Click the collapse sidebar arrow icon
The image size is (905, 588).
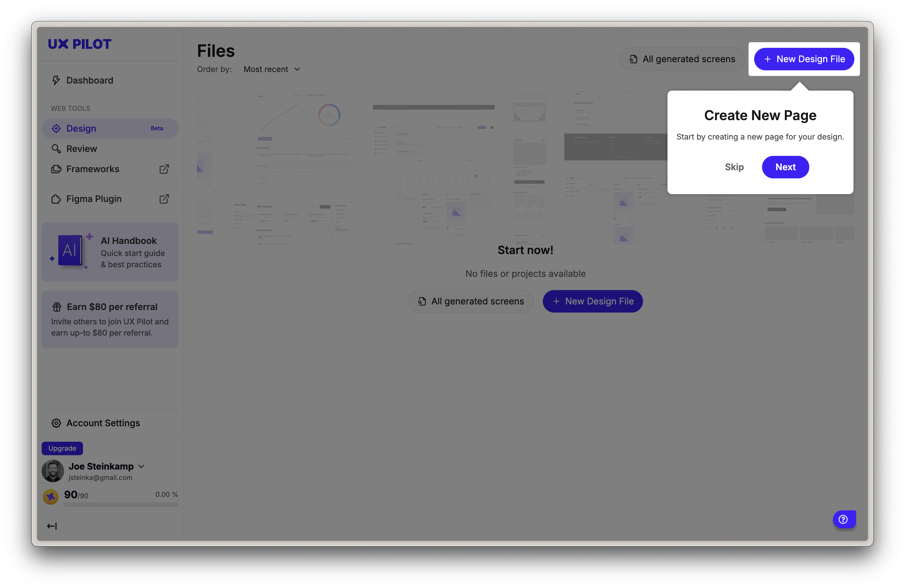click(x=52, y=526)
